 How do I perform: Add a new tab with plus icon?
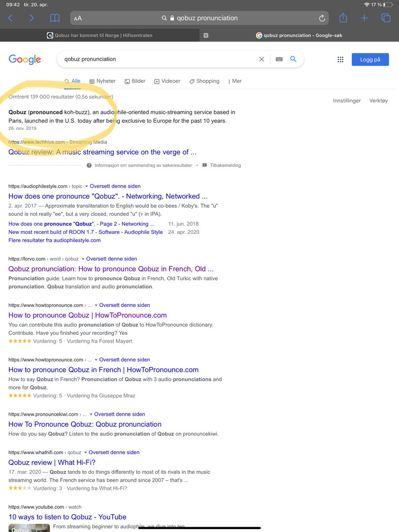click(365, 18)
